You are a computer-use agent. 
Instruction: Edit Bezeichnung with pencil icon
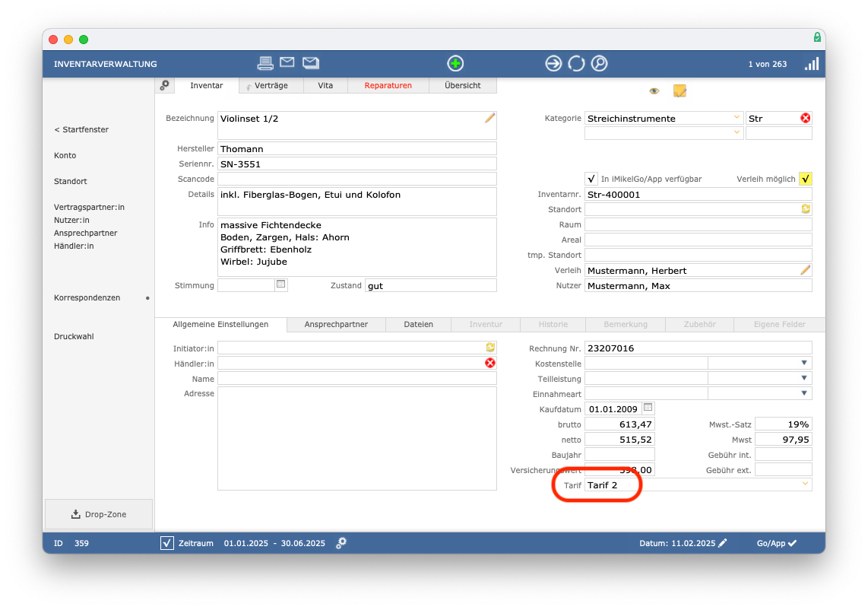pos(490,117)
